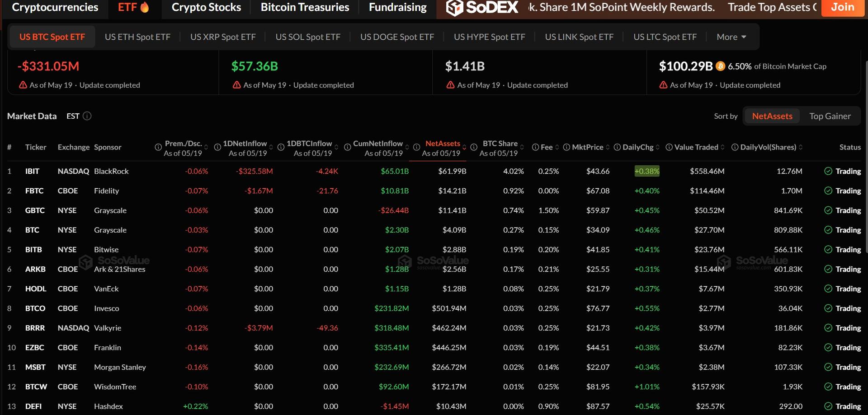Open the BITB ticker row
This screenshot has height=415, width=868.
point(434,249)
